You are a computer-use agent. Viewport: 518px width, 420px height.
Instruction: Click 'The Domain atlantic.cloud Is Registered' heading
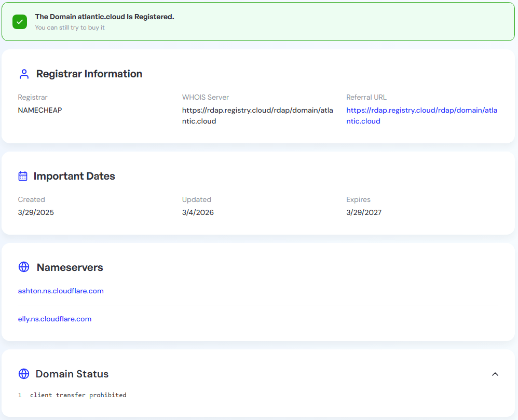[104, 17]
